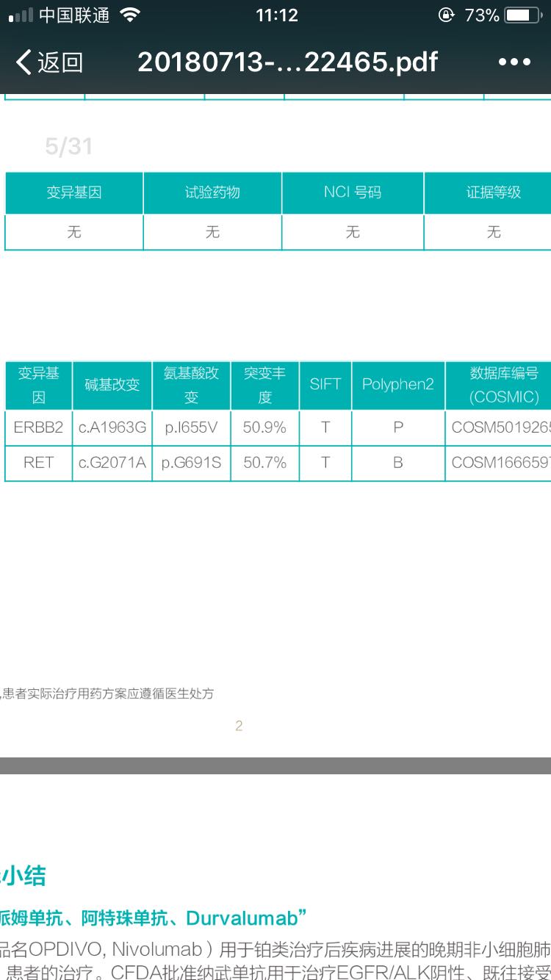Tap the 返回 back label
This screenshot has height=980, width=551.
pyautogui.click(x=60, y=62)
